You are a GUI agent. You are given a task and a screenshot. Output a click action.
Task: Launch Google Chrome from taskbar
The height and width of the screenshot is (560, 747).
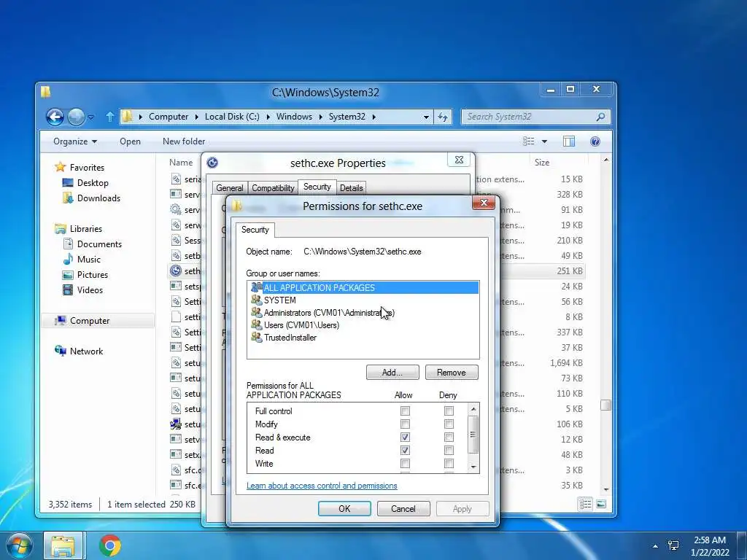pos(110,545)
